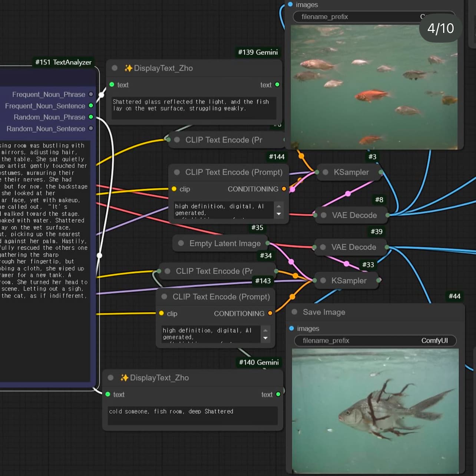The width and height of the screenshot is (476, 476).
Task: Click the Random_Noun_Phrase output socket
Action: pos(91,117)
